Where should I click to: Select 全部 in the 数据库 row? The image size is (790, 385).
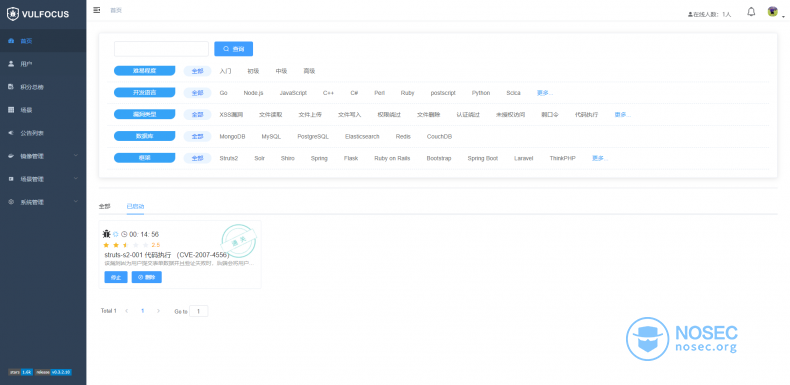pos(198,136)
